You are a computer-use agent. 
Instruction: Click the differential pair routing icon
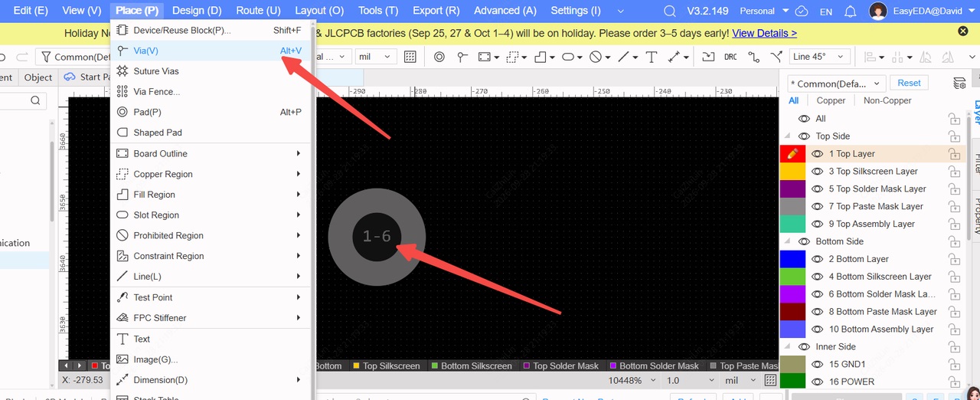(777, 57)
